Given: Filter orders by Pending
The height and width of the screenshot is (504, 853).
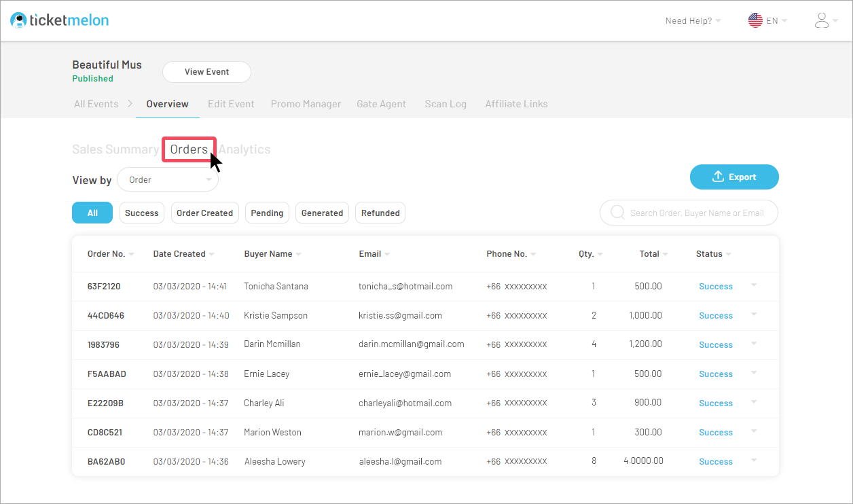Looking at the screenshot, I should [267, 213].
